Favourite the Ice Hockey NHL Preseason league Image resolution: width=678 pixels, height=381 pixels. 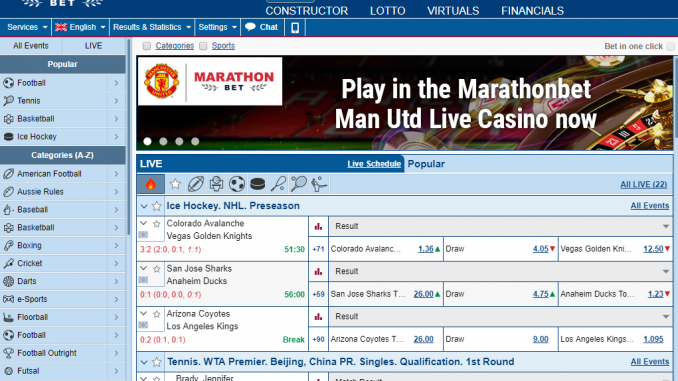pyautogui.click(x=157, y=206)
